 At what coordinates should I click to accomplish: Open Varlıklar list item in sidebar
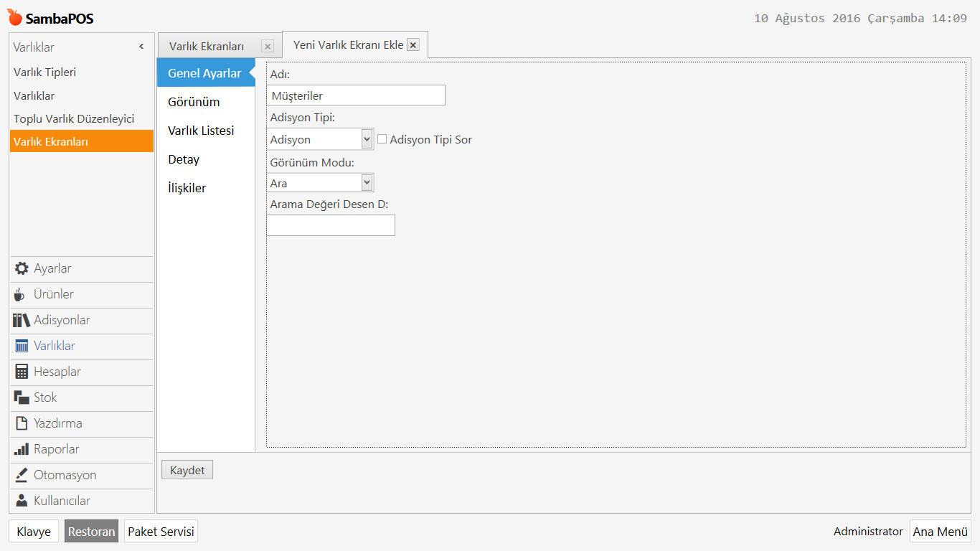coord(82,95)
